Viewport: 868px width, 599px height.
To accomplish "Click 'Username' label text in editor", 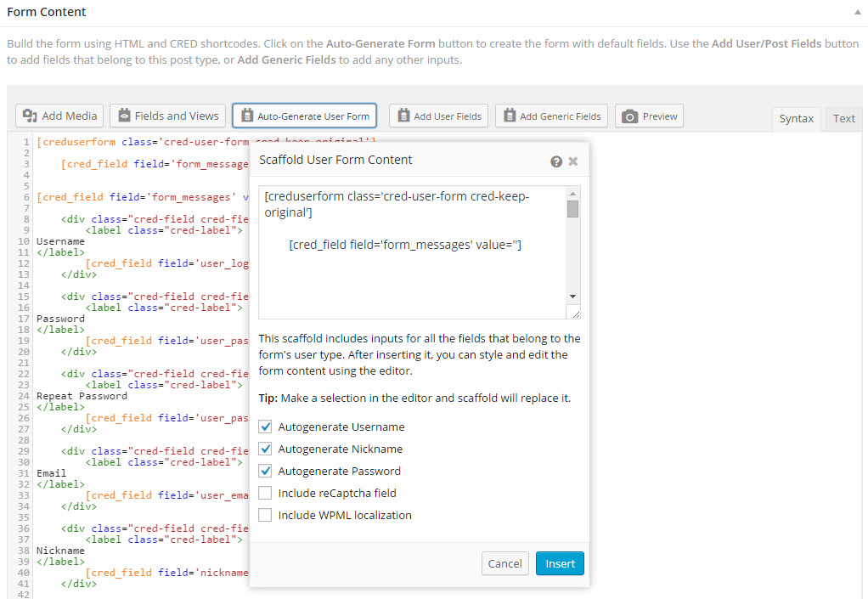I will coord(60,241).
